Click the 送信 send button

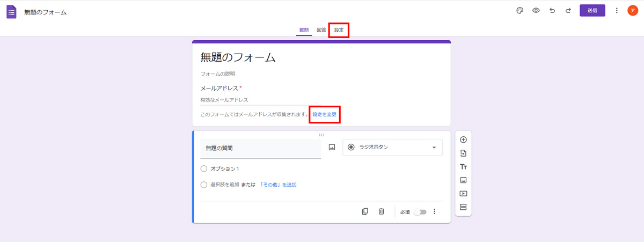592,11
